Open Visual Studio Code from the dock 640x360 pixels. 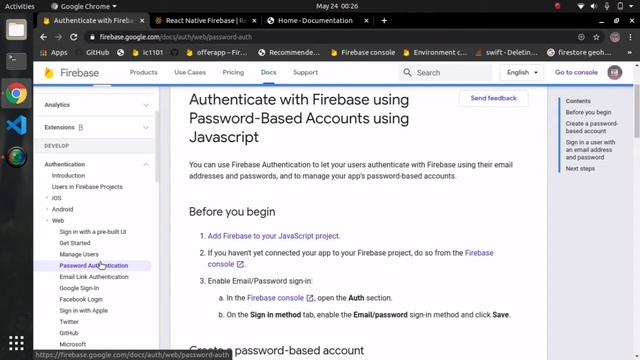pyautogui.click(x=16, y=125)
